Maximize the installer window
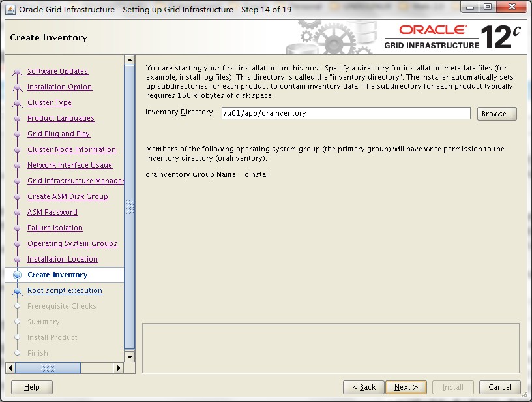The height and width of the screenshot is (402, 532). pos(488,7)
